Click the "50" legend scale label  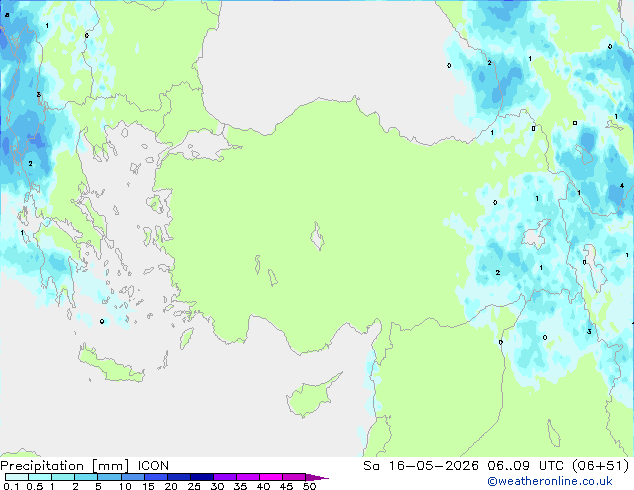[x=310, y=486]
